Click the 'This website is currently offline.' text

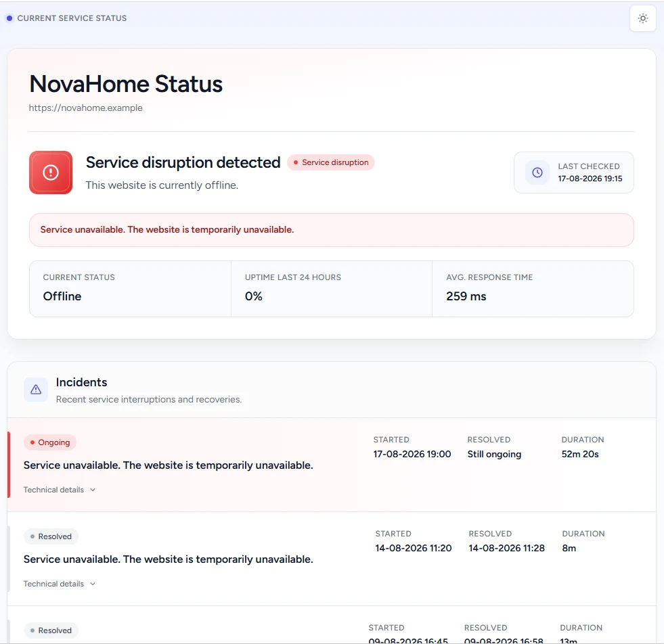tap(162, 185)
